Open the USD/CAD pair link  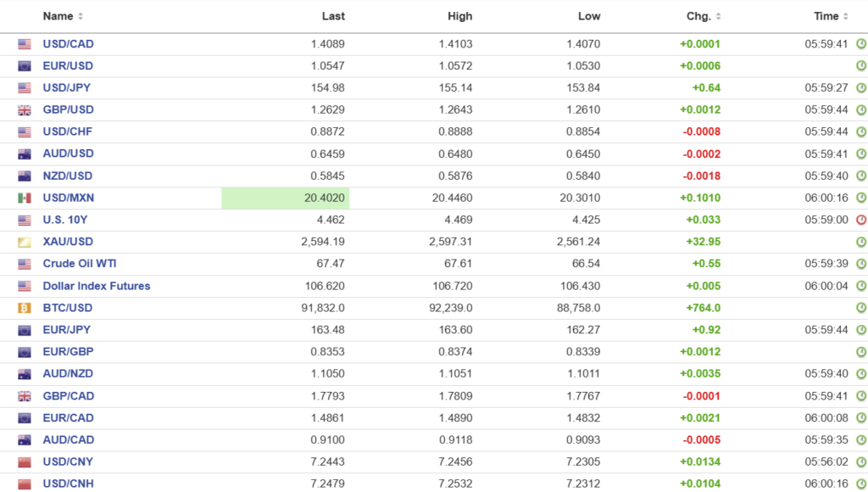coord(68,43)
